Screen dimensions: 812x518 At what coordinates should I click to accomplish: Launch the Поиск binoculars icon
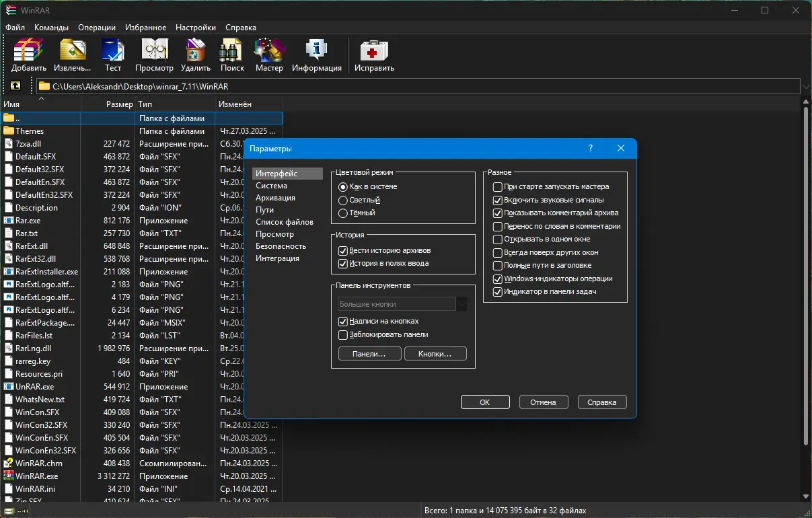(232, 50)
